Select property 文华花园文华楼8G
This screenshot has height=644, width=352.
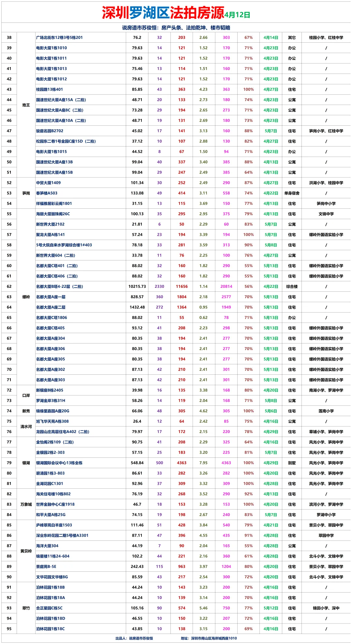tap(52, 577)
